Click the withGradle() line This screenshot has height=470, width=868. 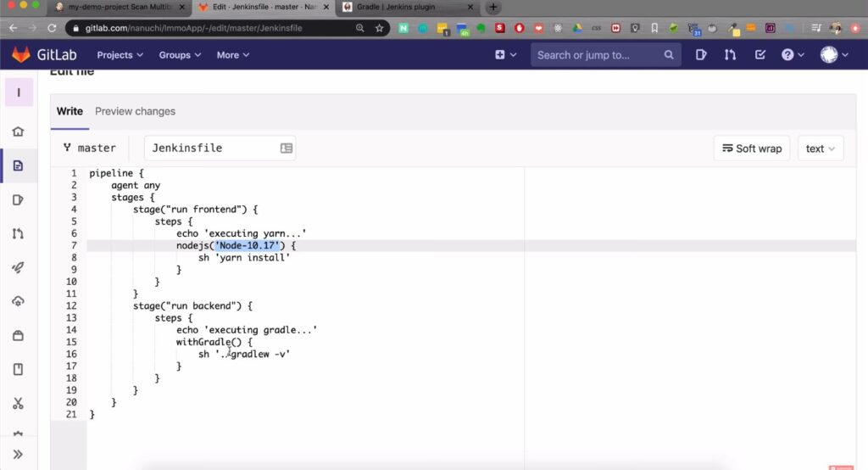point(214,342)
